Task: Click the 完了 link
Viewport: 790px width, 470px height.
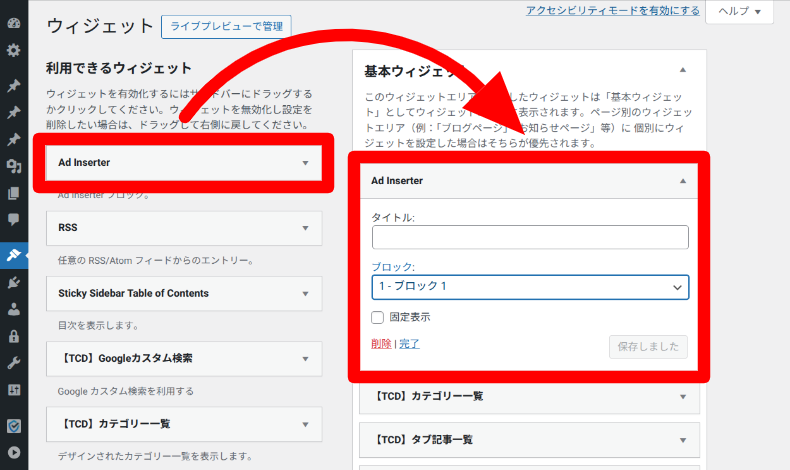Action: [x=409, y=344]
